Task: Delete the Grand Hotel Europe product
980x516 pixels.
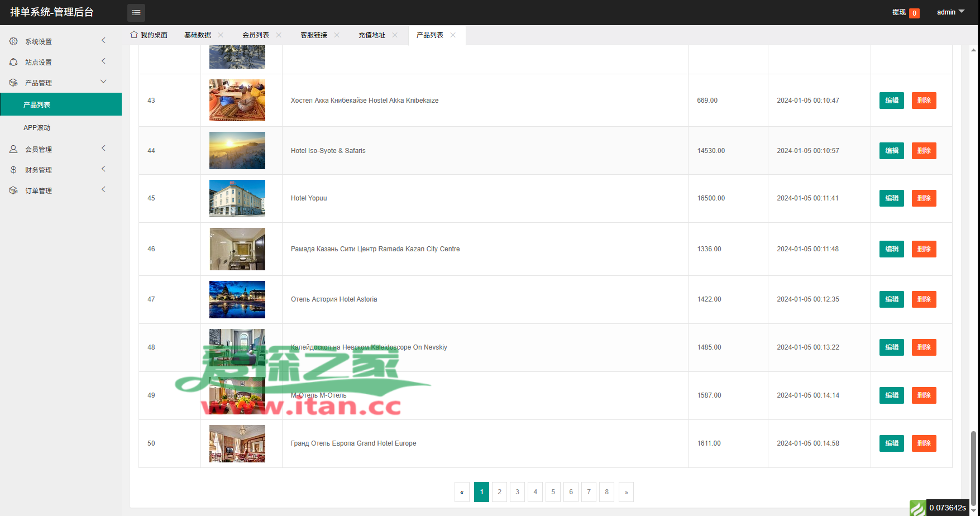Action: click(x=924, y=443)
